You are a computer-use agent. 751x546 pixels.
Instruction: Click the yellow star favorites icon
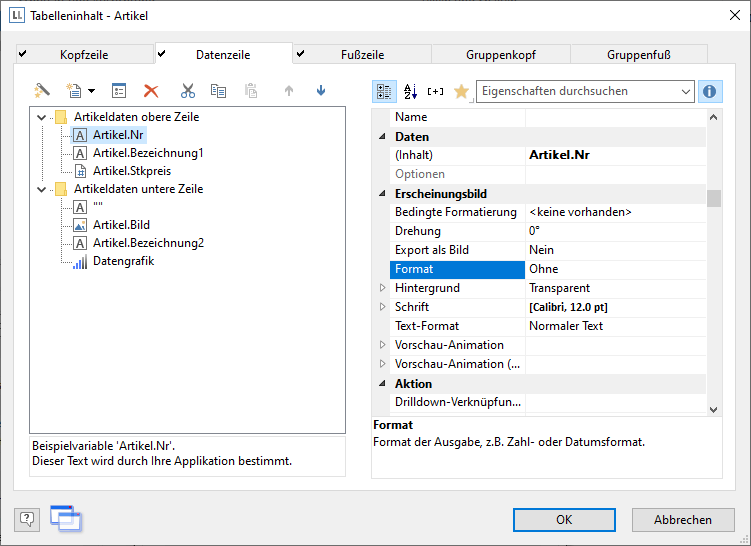[460, 91]
